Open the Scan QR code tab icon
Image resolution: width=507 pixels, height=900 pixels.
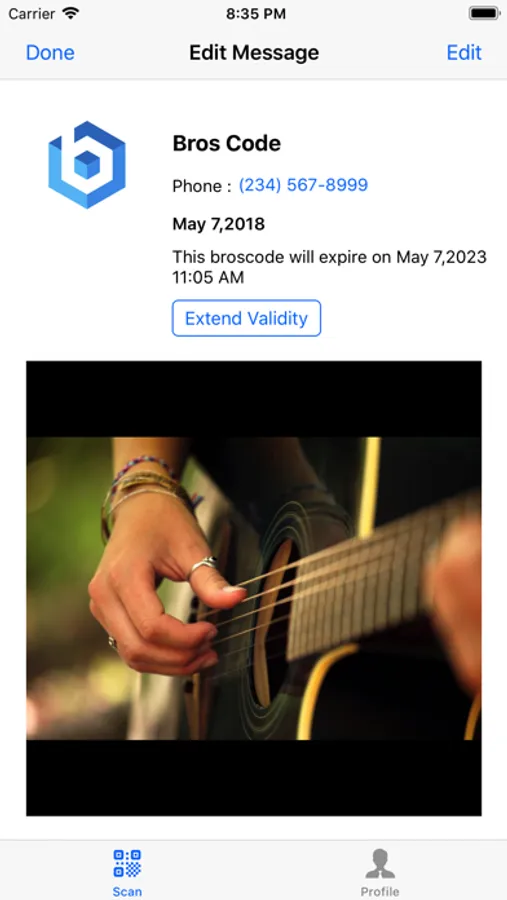click(127, 863)
